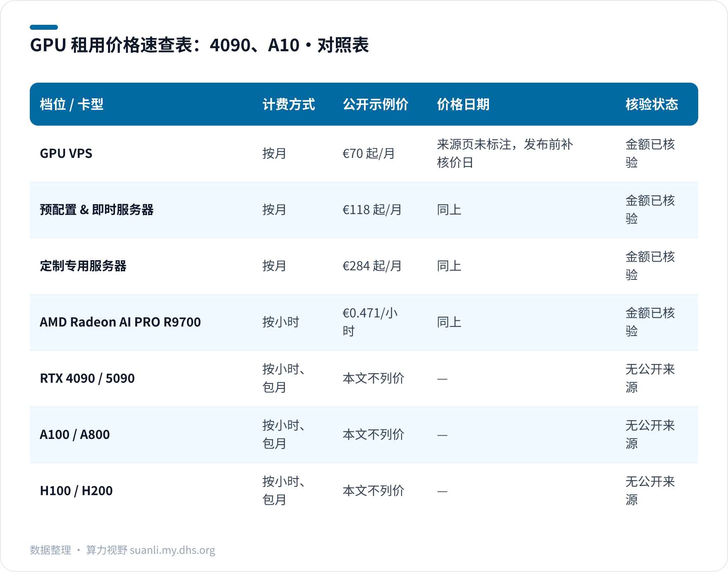Image resolution: width=728 pixels, height=572 pixels.
Task: Click '按小时、包月' in the A100 / A800 row
Action: tap(284, 434)
